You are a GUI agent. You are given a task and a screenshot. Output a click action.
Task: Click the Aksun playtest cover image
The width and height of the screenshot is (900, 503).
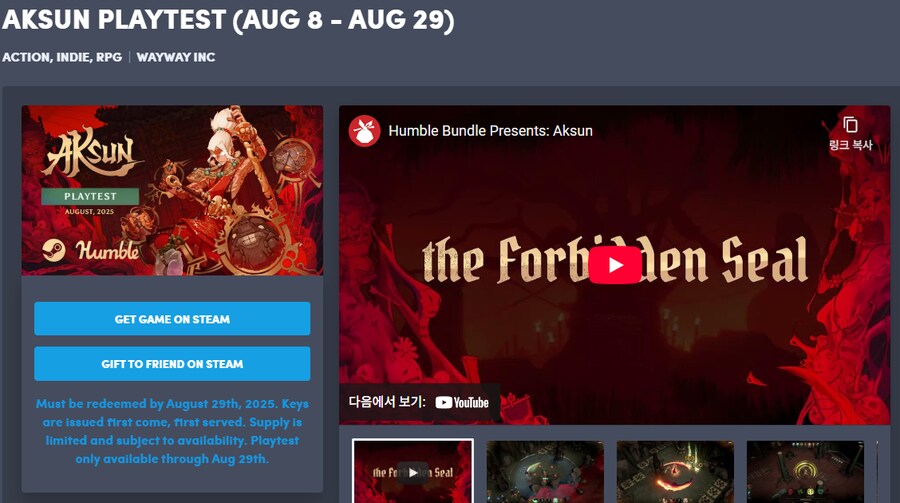click(x=172, y=190)
